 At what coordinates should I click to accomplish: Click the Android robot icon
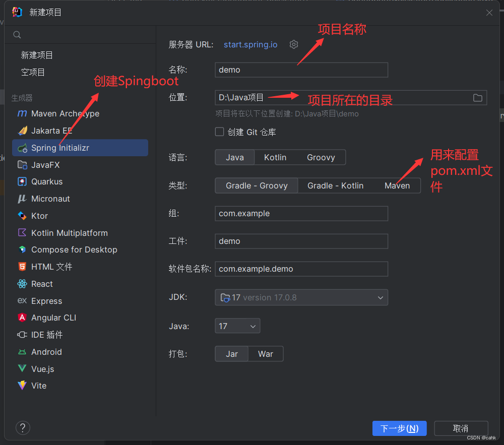click(x=22, y=352)
